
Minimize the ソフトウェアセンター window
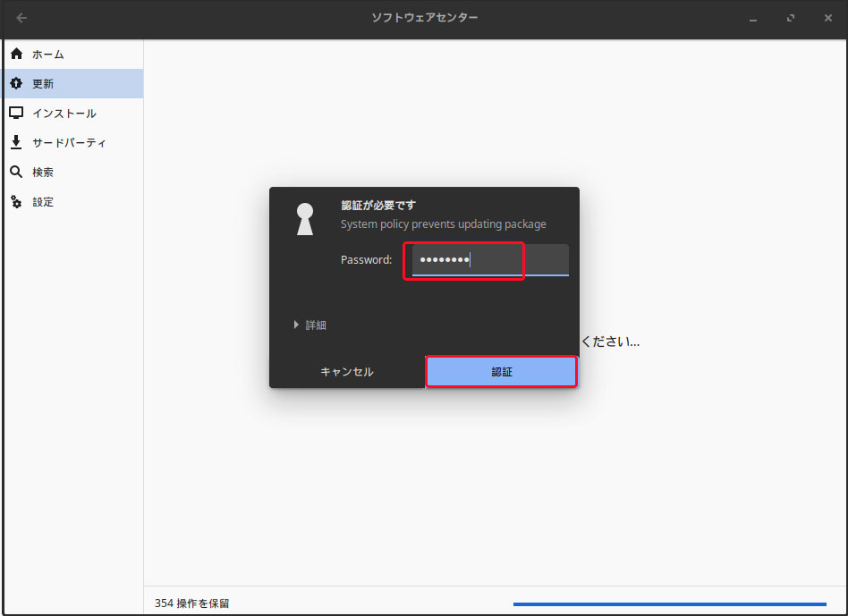(753, 18)
